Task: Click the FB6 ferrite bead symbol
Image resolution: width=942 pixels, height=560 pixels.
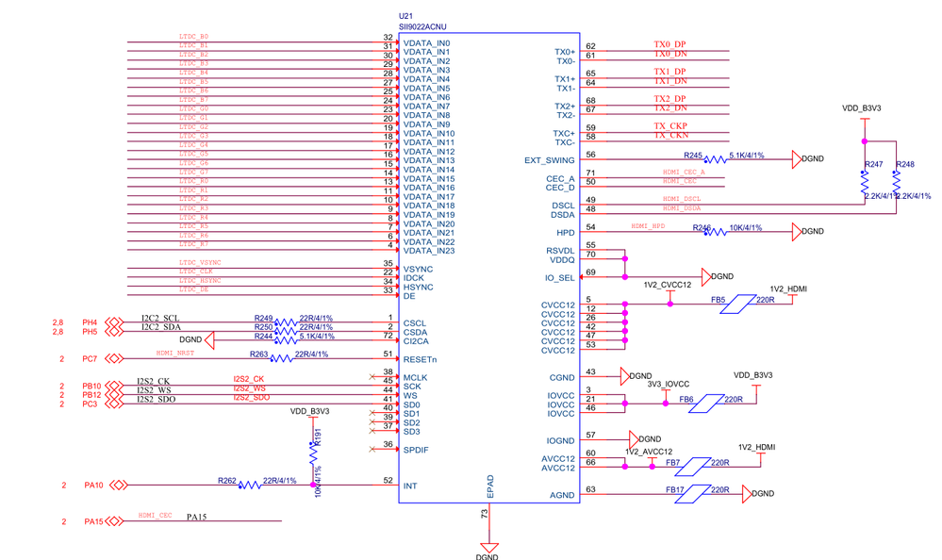Action: coord(706,404)
